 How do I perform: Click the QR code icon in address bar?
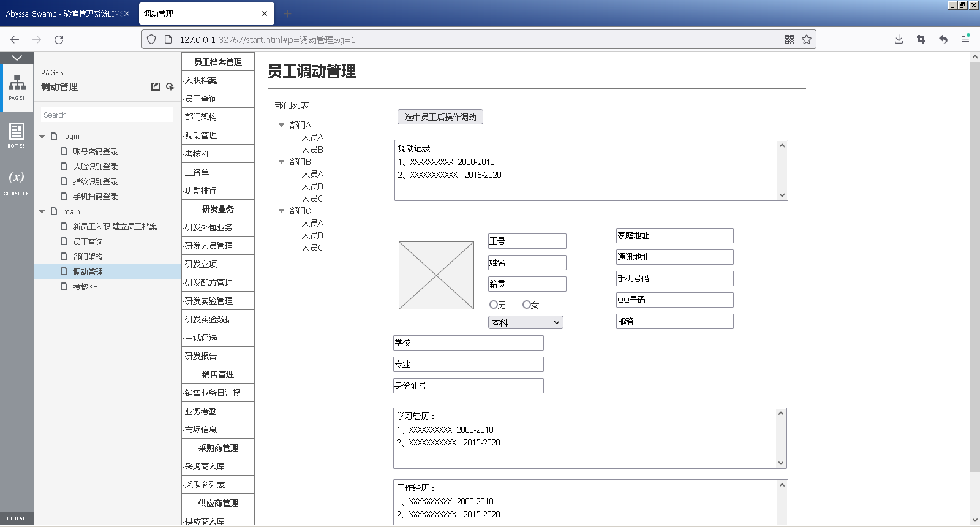[790, 39]
